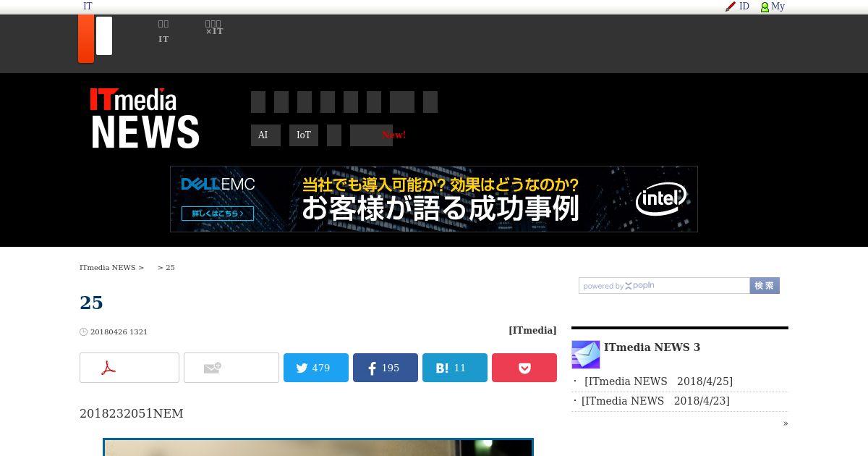Click the Dell EMC banner headline

441,199
